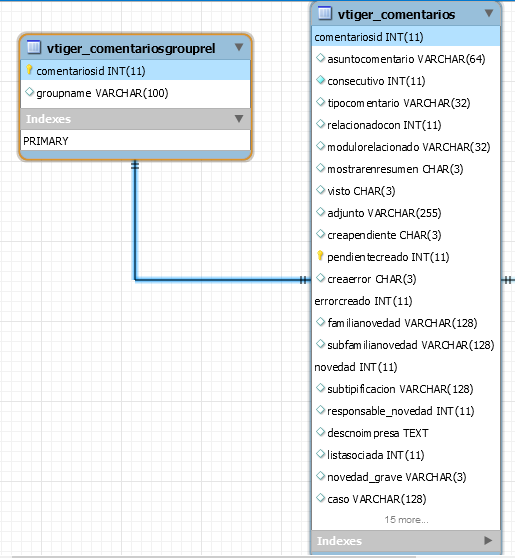Select the primary key icon beside comentariosid
This screenshot has width=515, height=558.
tap(30, 70)
